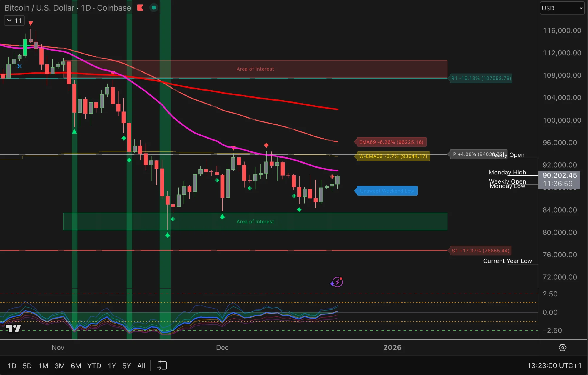Image resolution: width=588 pixels, height=375 pixels.
Task: Toggle the R1 resistance level label
Action: click(x=481, y=78)
